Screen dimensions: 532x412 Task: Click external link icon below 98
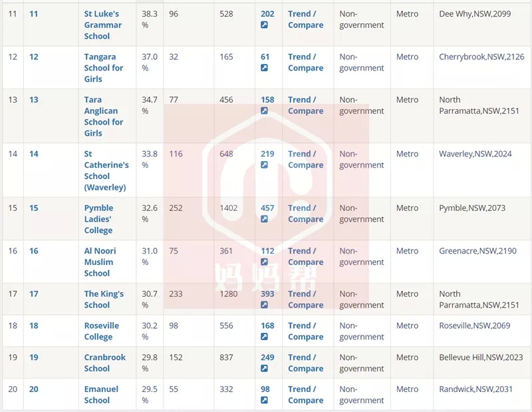point(264,400)
